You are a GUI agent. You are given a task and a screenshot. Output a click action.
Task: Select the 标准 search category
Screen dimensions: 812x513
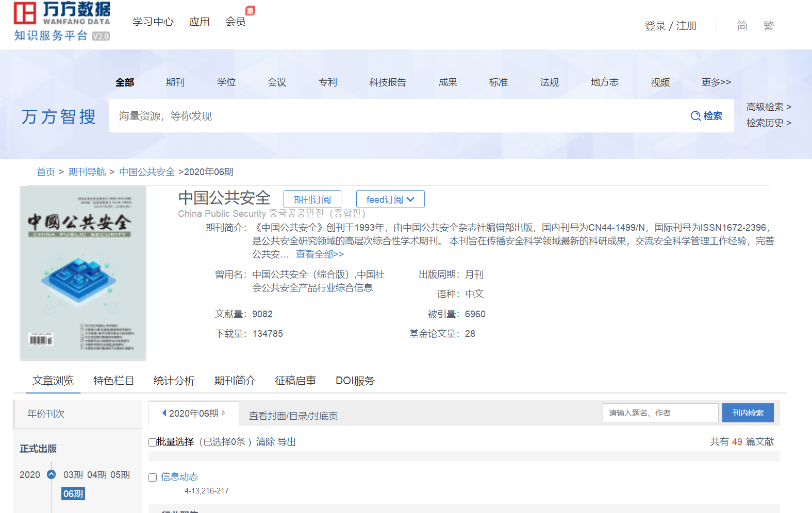(x=499, y=82)
